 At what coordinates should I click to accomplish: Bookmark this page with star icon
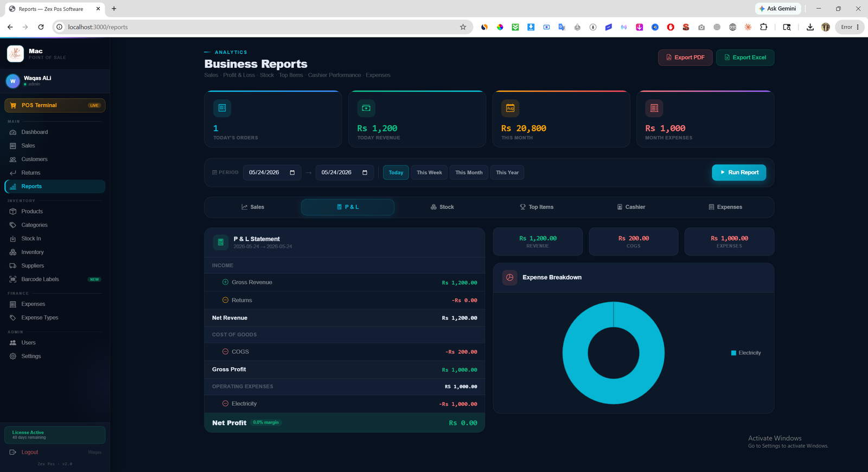463,27
